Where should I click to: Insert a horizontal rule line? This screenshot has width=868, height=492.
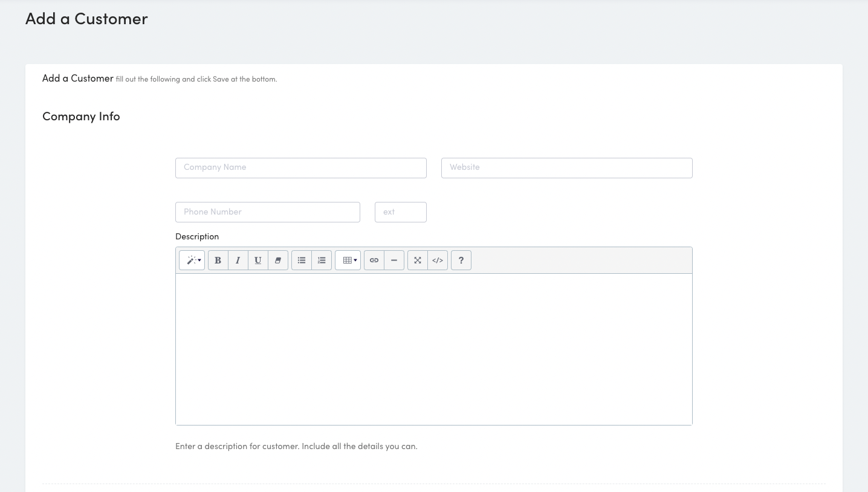point(394,261)
